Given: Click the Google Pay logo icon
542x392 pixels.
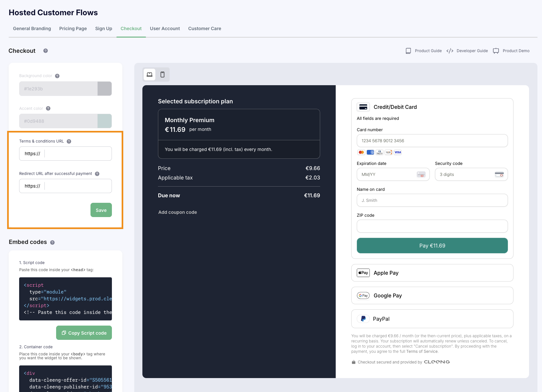Looking at the screenshot, I should click(x=363, y=295).
